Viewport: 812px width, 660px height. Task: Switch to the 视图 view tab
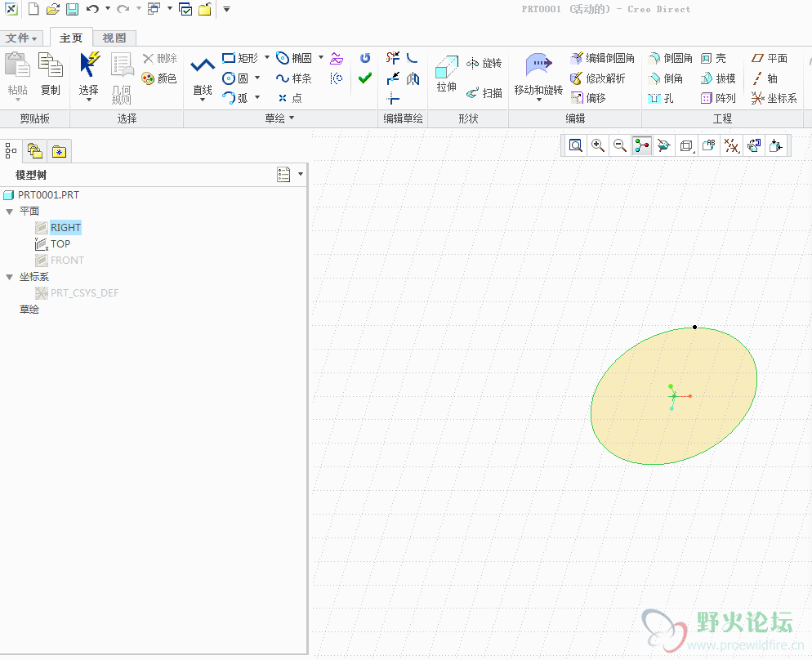pyautogui.click(x=114, y=38)
